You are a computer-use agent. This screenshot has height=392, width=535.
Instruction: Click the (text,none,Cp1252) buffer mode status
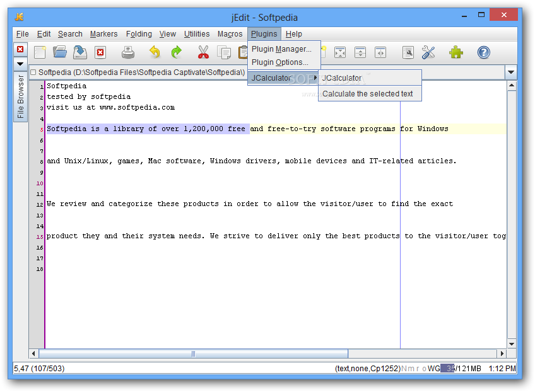pyautogui.click(x=367, y=369)
